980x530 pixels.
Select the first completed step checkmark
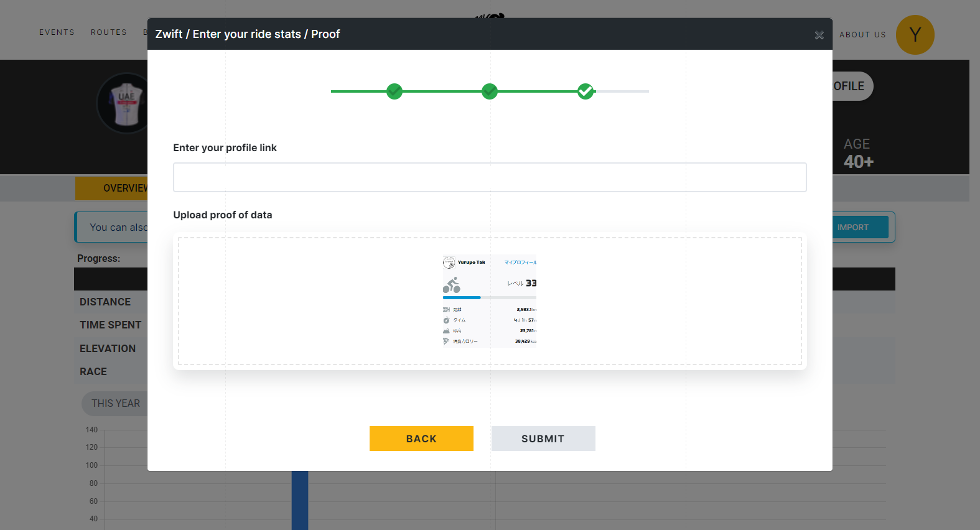pyautogui.click(x=394, y=91)
